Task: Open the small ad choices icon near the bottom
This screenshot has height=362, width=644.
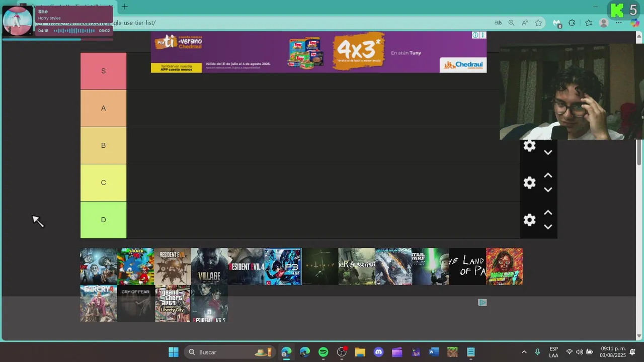Action: click(482, 302)
